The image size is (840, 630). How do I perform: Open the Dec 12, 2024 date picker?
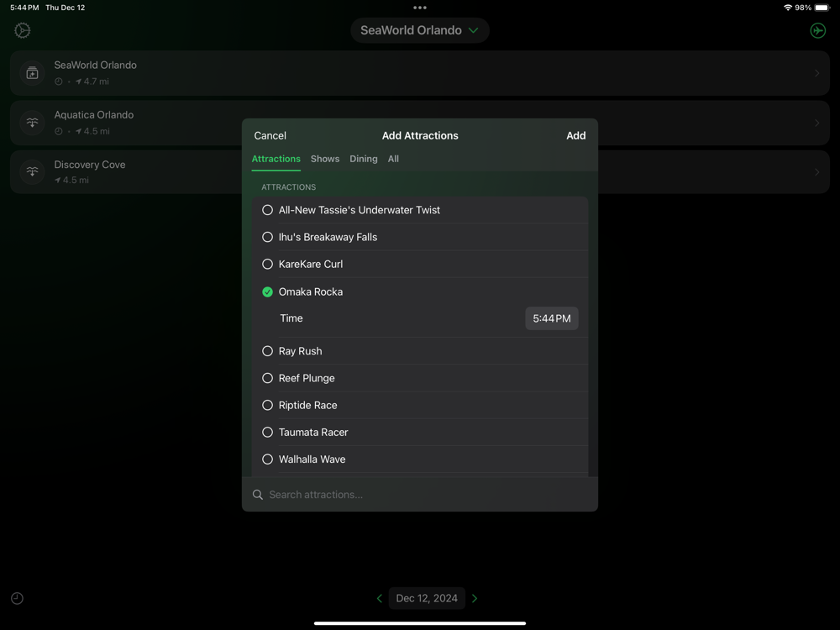pos(427,598)
